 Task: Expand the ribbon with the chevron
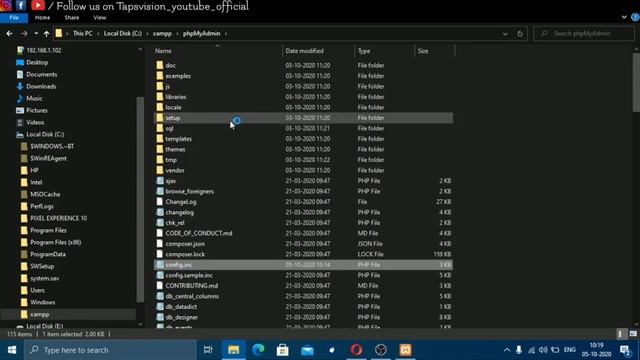624,17
